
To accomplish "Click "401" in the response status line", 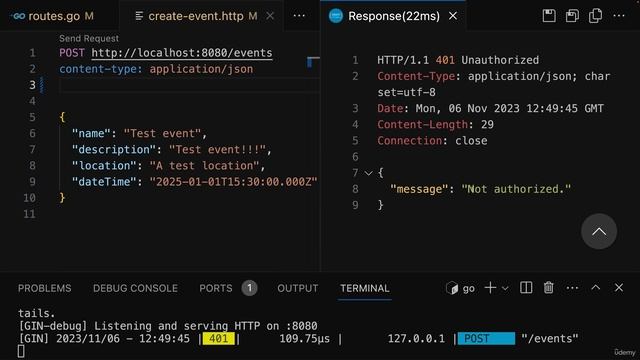I will (x=445, y=60).
